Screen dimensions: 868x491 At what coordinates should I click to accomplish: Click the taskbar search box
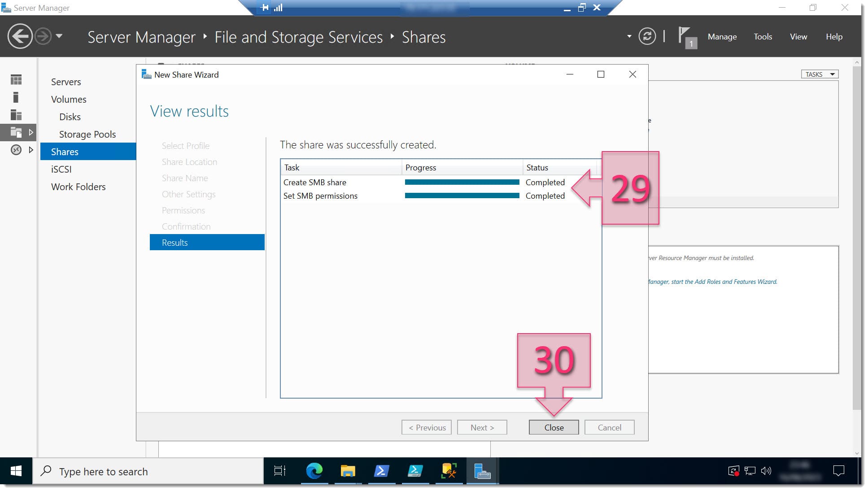[x=148, y=471]
